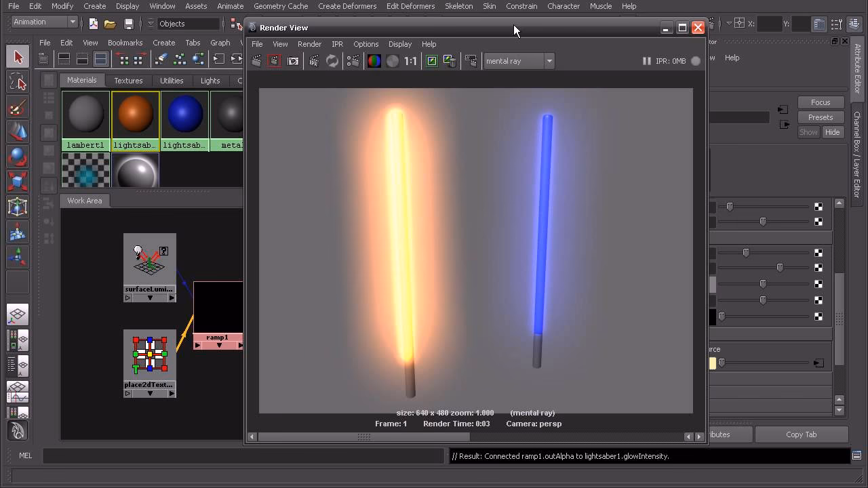Select the blue lightsaber material thumbnail

pyautogui.click(x=184, y=115)
